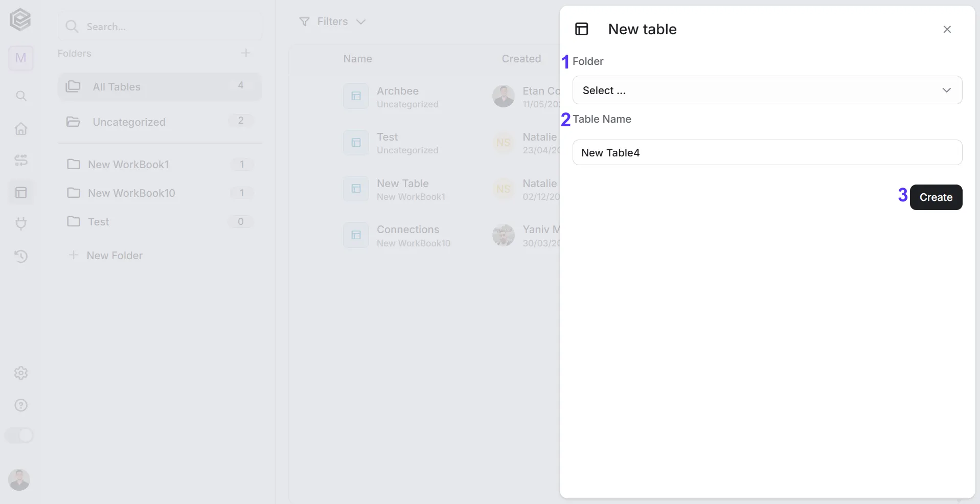This screenshot has height=504, width=980.
Task: Open the workflows icon in the sidebar
Action: point(21,161)
